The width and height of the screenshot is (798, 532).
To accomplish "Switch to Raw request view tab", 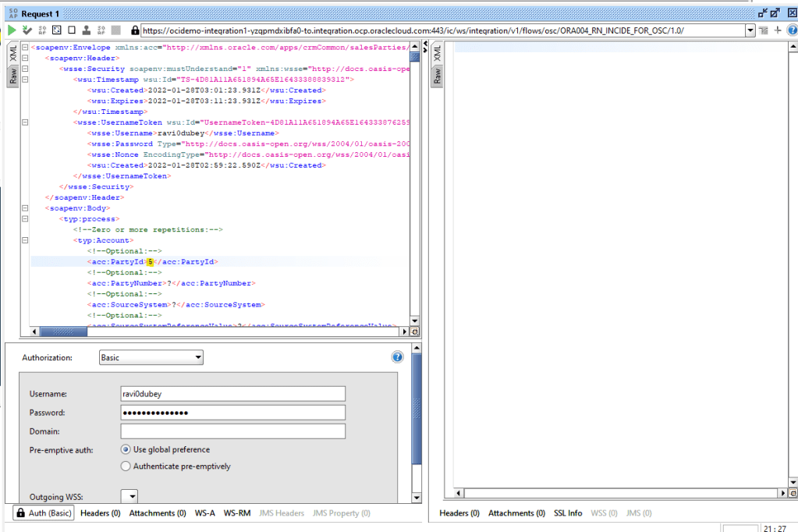I will [12, 76].
